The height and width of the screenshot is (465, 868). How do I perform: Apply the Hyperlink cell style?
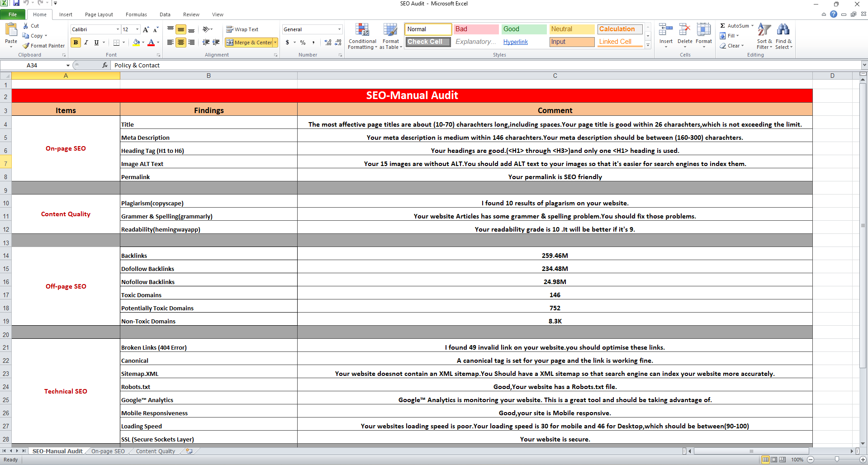coord(515,42)
